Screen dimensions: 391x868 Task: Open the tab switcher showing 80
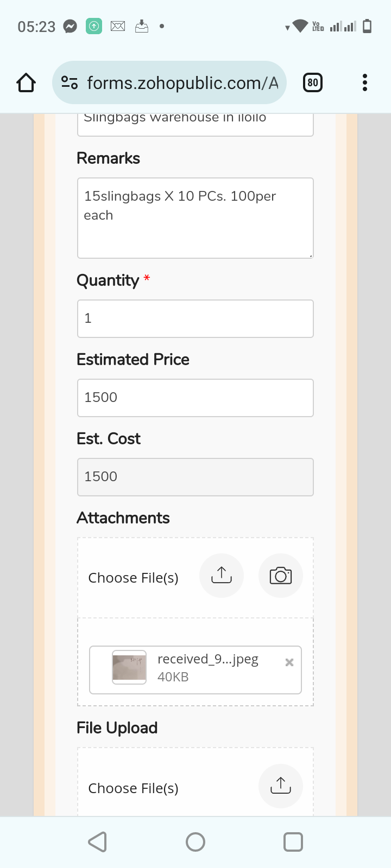(x=312, y=82)
